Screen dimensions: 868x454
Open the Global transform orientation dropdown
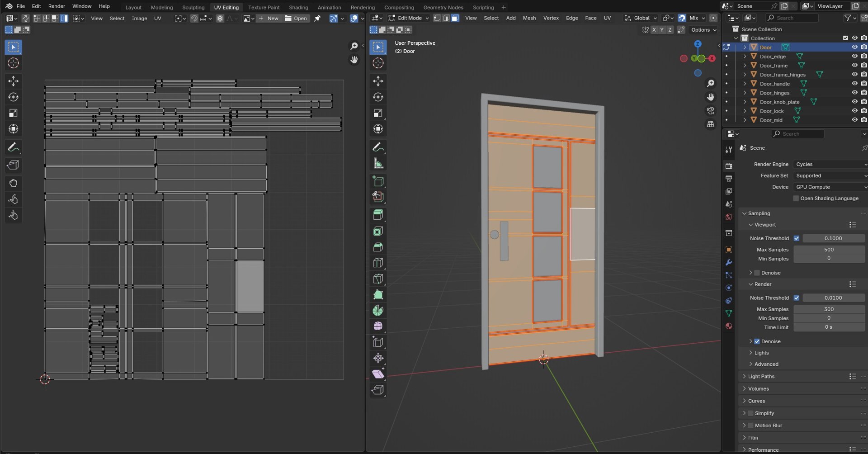pos(641,18)
